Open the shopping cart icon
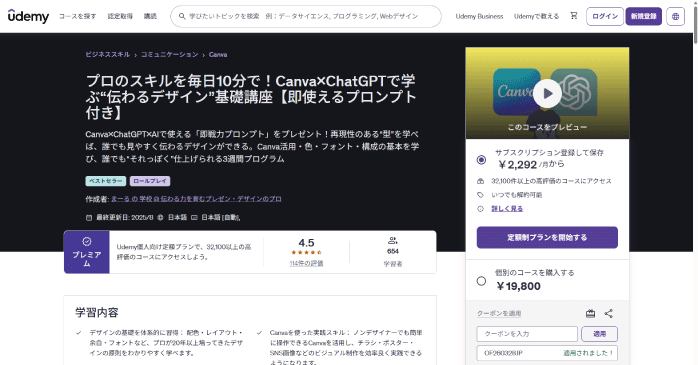Image resolution: width=698 pixels, height=365 pixels. click(574, 16)
